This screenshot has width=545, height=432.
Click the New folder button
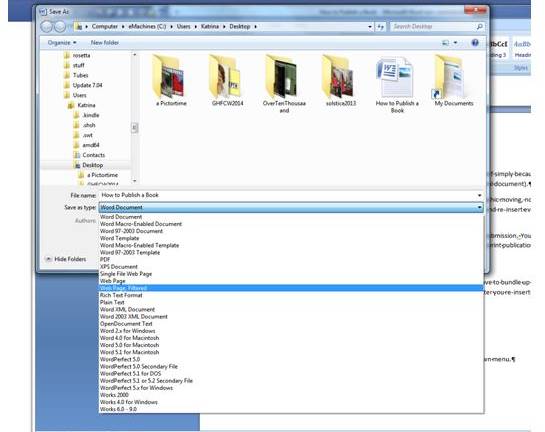pos(105,43)
